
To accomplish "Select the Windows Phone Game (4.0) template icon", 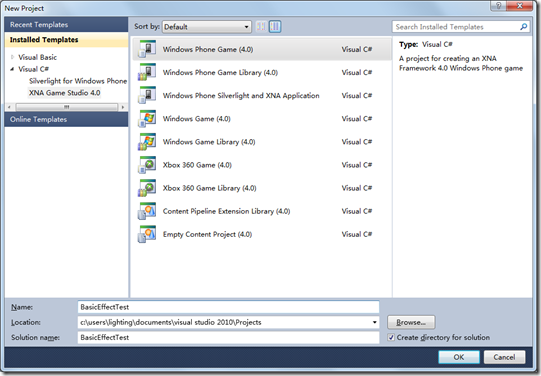I will pos(147,49).
